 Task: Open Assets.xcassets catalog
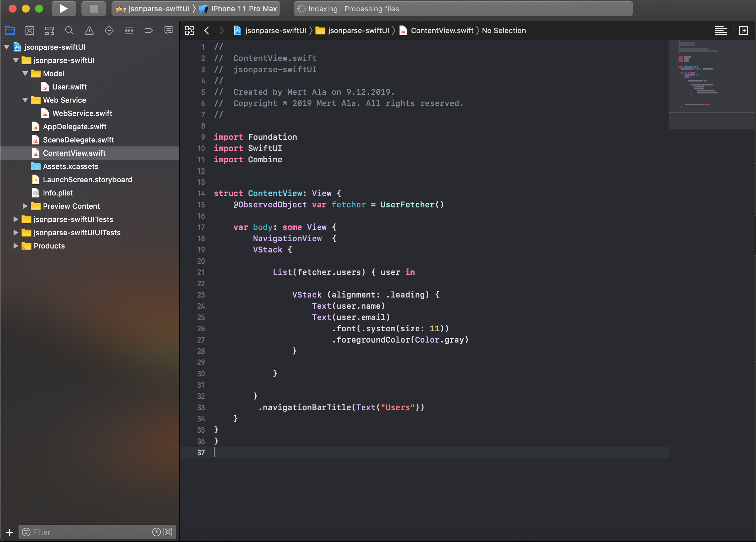70,166
